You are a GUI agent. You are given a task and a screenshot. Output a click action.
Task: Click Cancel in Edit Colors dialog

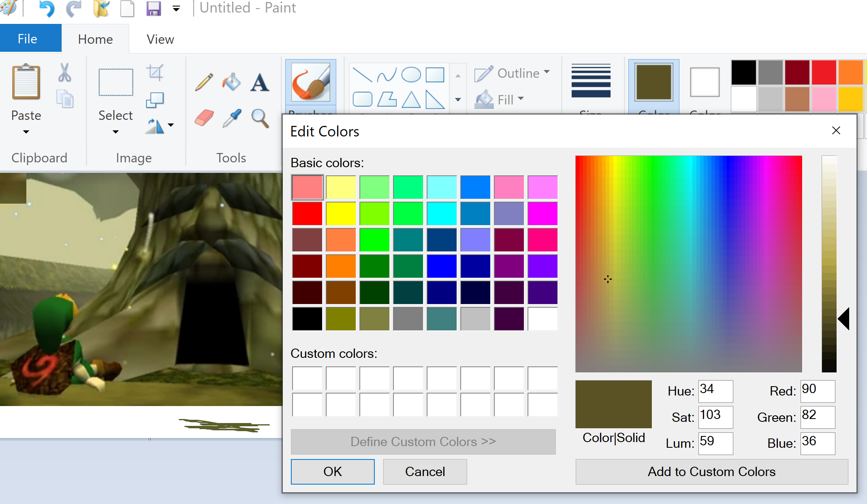point(425,472)
